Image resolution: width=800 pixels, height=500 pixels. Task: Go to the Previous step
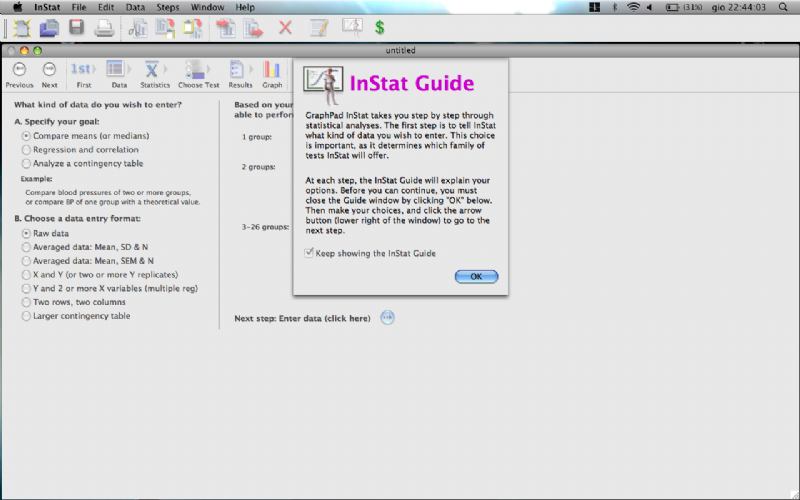pyautogui.click(x=19, y=74)
